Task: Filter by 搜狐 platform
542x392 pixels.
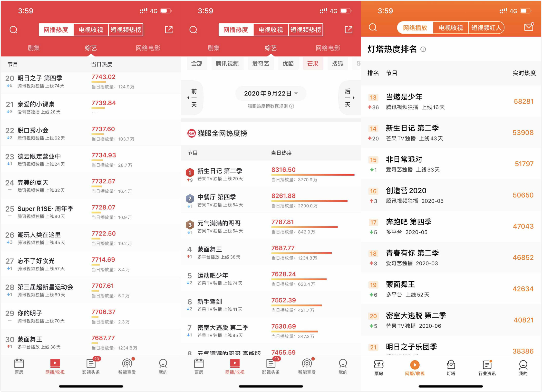Action: (x=338, y=64)
